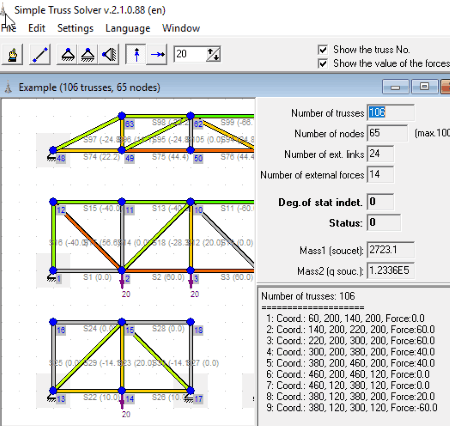Click the solve/calculate hand icon in toolbar
This screenshot has width=450, height=426.
(13, 54)
